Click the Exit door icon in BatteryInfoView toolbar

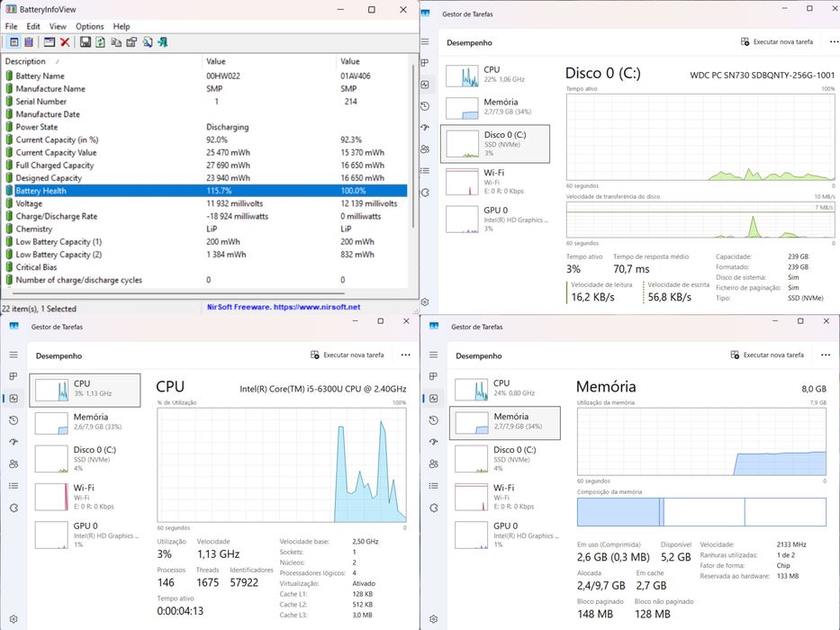pos(162,41)
